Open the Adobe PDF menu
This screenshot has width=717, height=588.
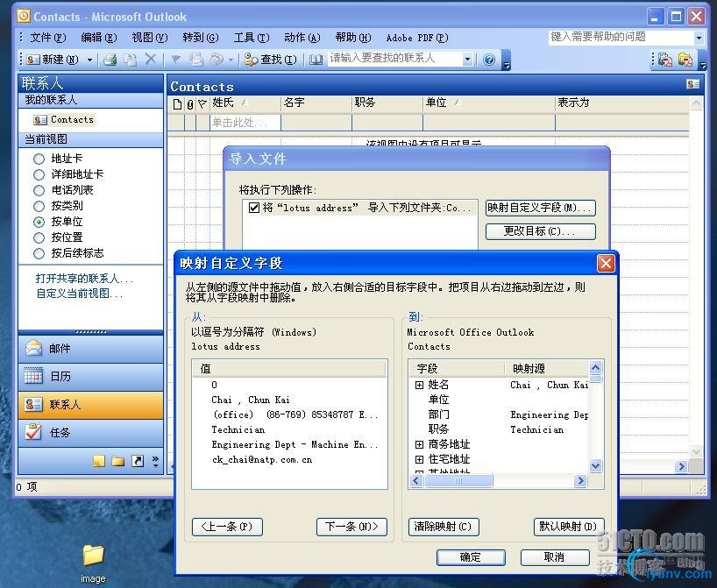(x=417, y=38)
